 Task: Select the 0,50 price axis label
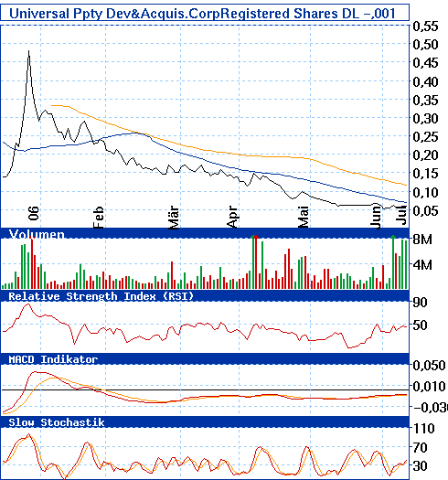tap(426, 45)
